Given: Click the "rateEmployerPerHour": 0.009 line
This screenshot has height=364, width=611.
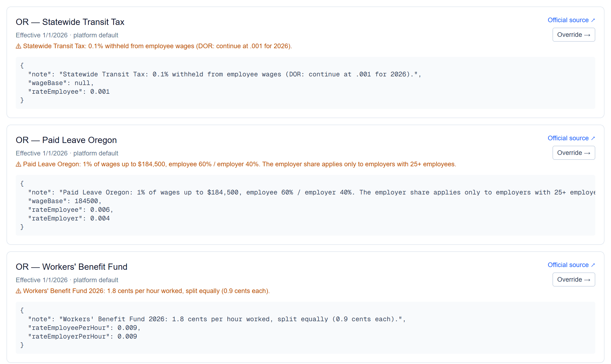Looking at the screenshot, I should pos(83,336).
